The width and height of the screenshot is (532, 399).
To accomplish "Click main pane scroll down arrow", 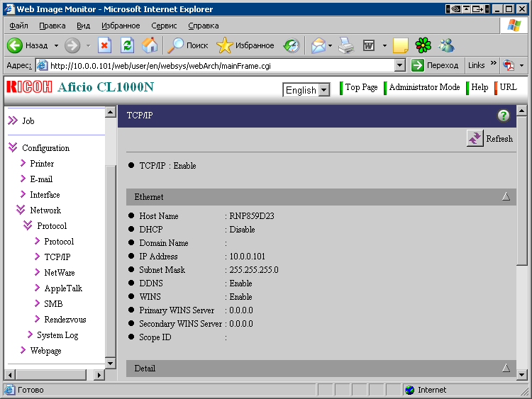I will 521,375.
